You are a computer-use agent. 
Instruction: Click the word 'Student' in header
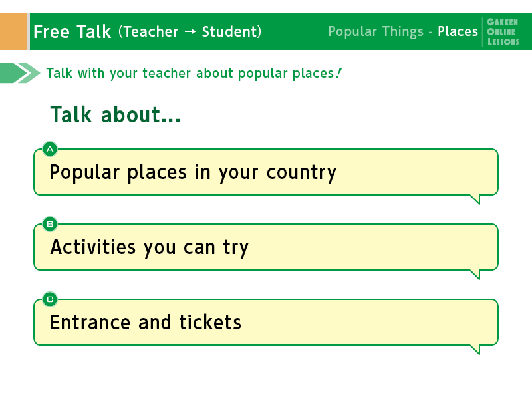click(x=229, y=31)
